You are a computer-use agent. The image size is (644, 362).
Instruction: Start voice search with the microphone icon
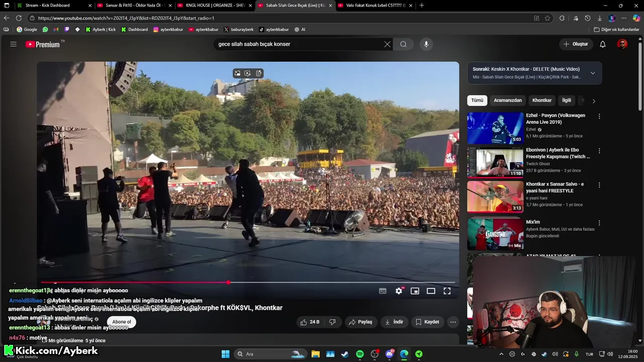[426, 44]
